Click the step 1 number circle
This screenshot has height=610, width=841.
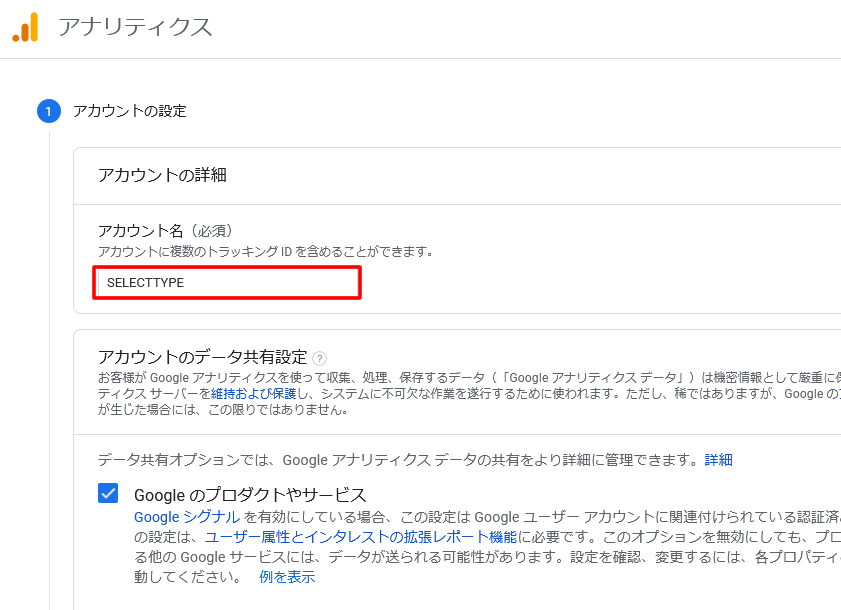pyautogui.click(x=48, y=111)
